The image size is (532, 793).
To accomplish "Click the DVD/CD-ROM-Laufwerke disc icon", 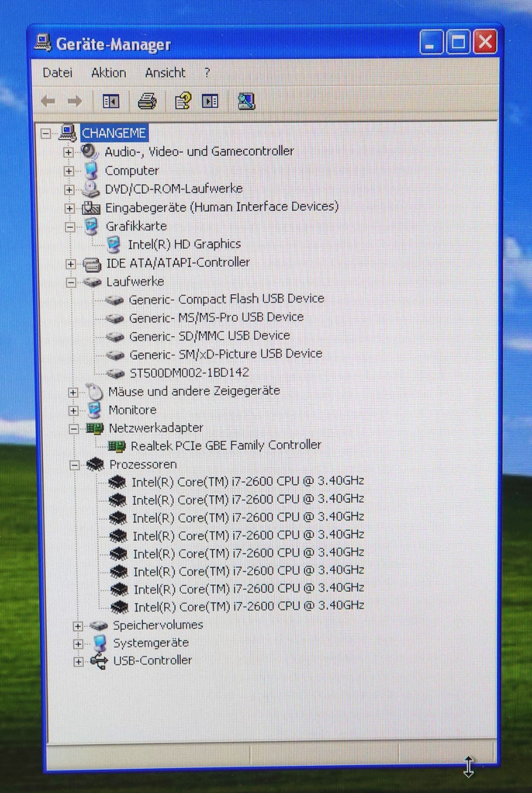I will (91, 189).
